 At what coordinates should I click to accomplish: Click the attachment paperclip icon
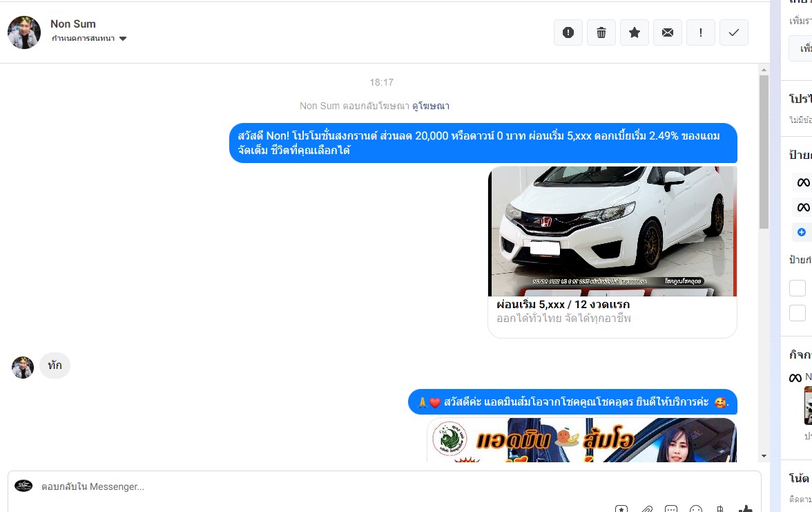tap(646, 509)
